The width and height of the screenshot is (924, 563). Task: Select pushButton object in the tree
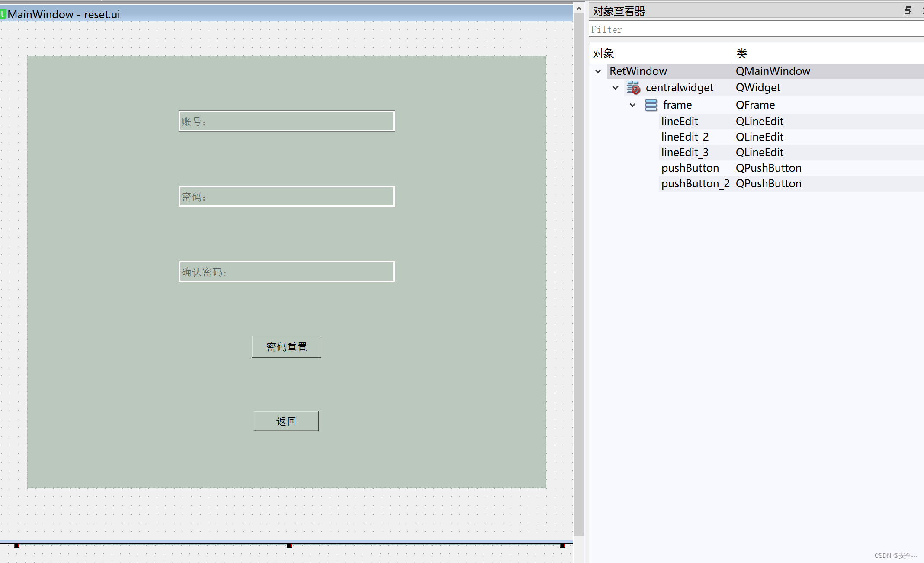(x=690, y=168)
